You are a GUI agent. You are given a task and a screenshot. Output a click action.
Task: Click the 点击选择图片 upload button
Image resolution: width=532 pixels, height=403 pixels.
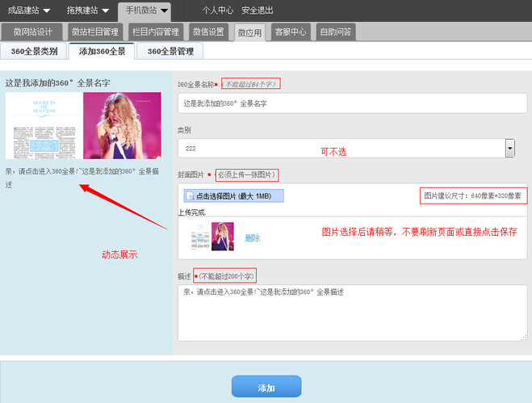tap(233, 196)
